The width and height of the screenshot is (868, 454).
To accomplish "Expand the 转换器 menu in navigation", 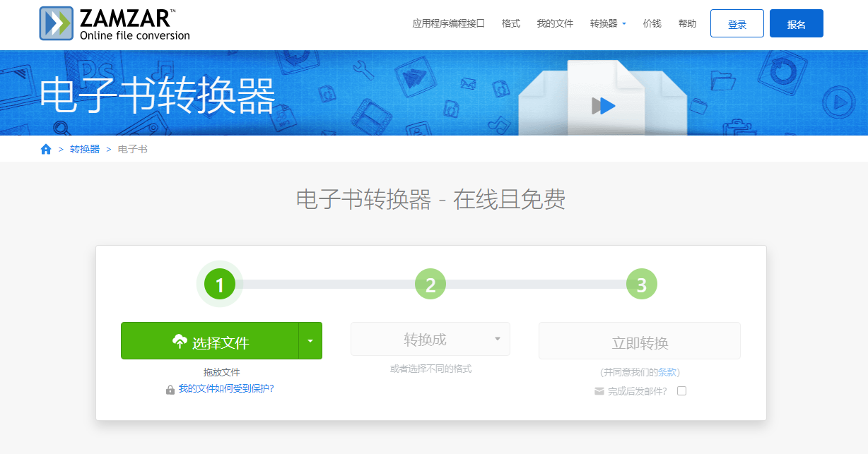I will 608,23.
